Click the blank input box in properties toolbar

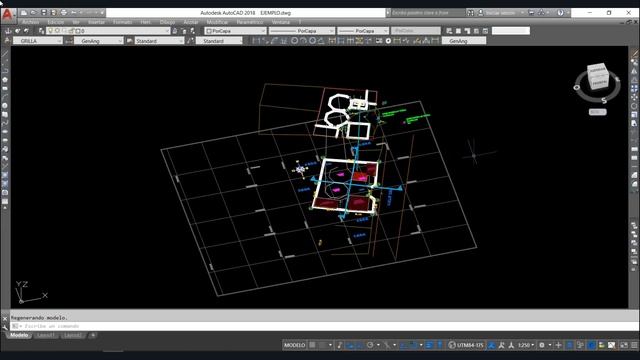click(x=511, y=31)
